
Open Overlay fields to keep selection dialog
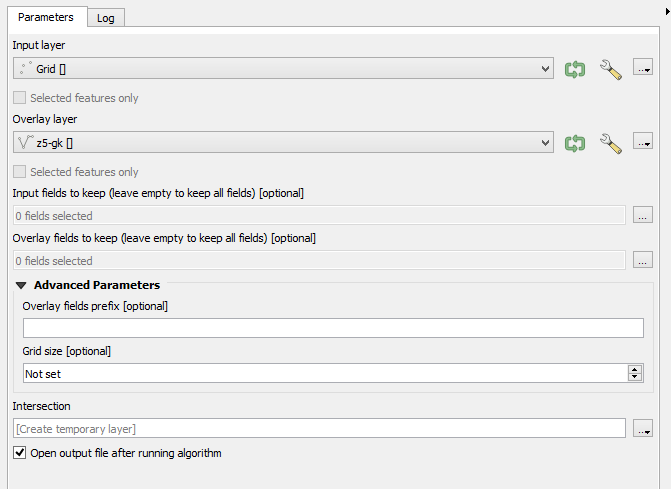(643, 261)
